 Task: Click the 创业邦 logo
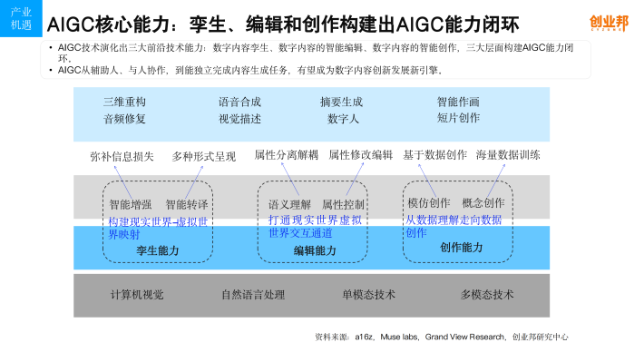[x=610, y=23]
